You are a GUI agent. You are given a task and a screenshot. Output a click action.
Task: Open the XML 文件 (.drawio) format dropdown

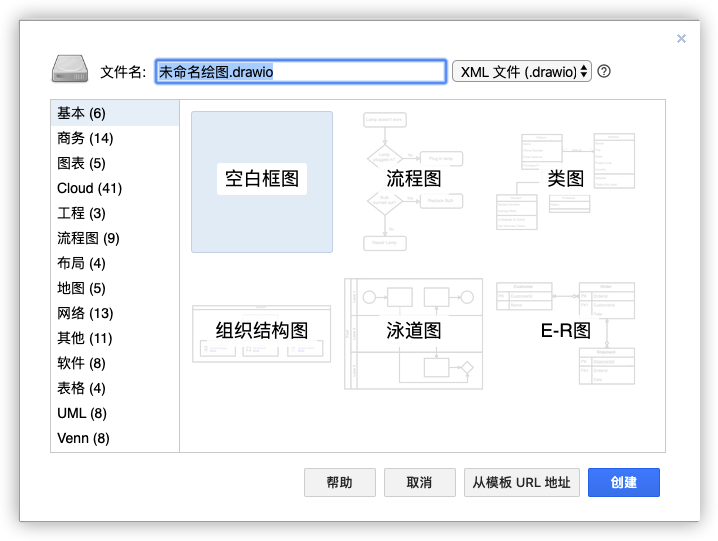521,72
